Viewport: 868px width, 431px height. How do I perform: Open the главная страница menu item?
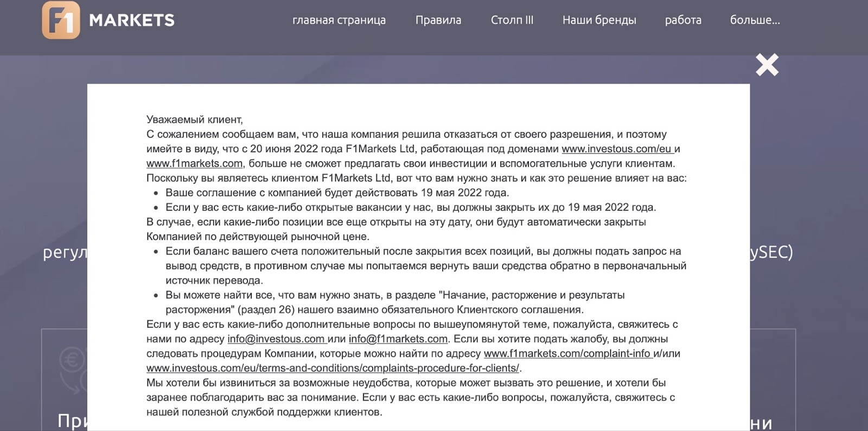(339, 20)
